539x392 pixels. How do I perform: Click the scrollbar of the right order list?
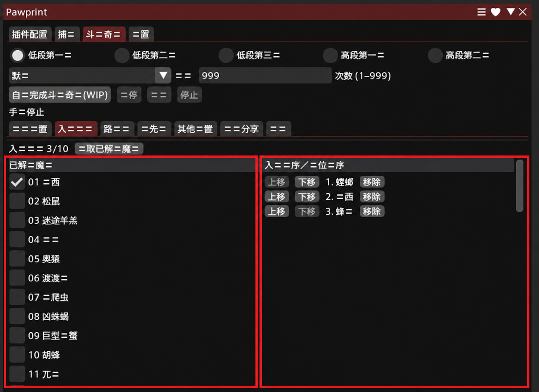coord(520,186)
